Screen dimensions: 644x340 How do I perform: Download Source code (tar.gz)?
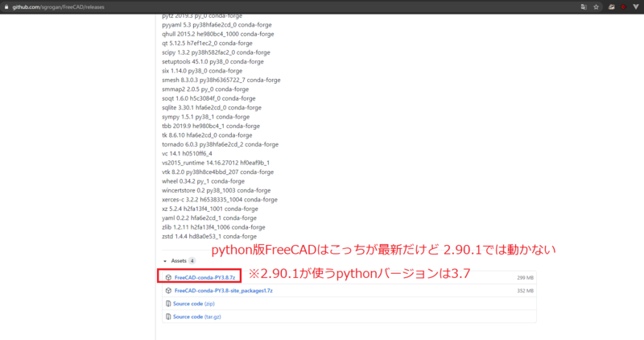click(196, 317)
